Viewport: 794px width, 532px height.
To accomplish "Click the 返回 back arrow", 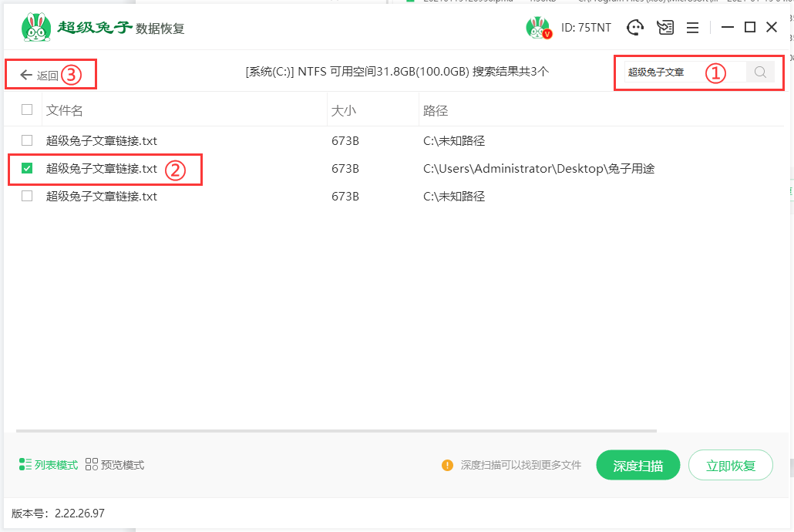I will 27,76.
